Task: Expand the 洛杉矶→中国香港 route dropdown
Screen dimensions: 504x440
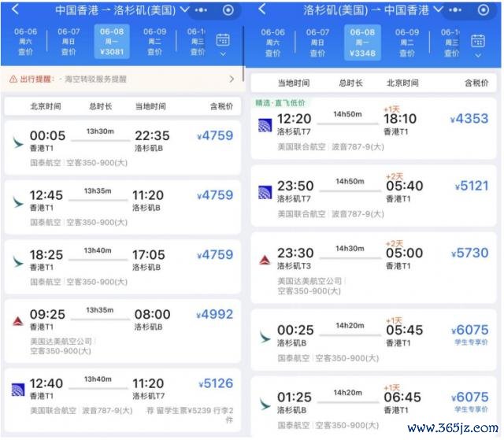Action: click(438, 10)
